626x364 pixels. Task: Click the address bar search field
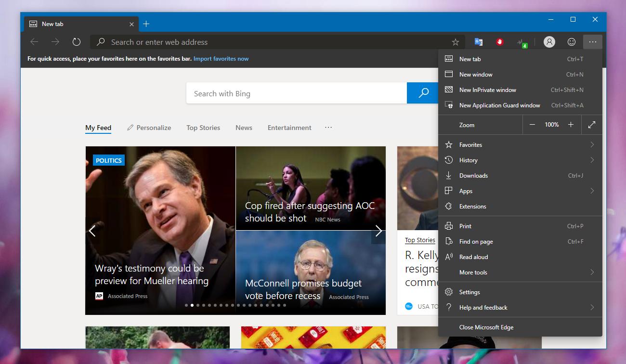(277, 42)
